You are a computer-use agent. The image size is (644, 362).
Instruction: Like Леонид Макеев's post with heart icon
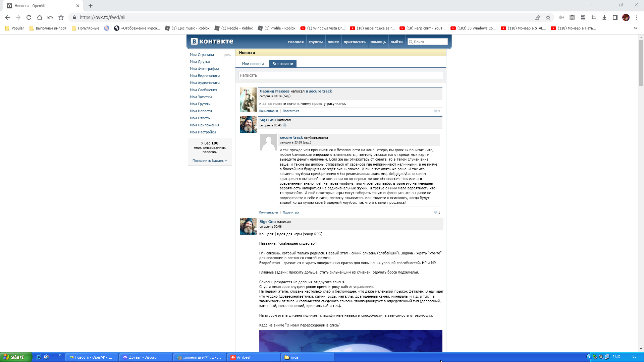pos(435,111)
